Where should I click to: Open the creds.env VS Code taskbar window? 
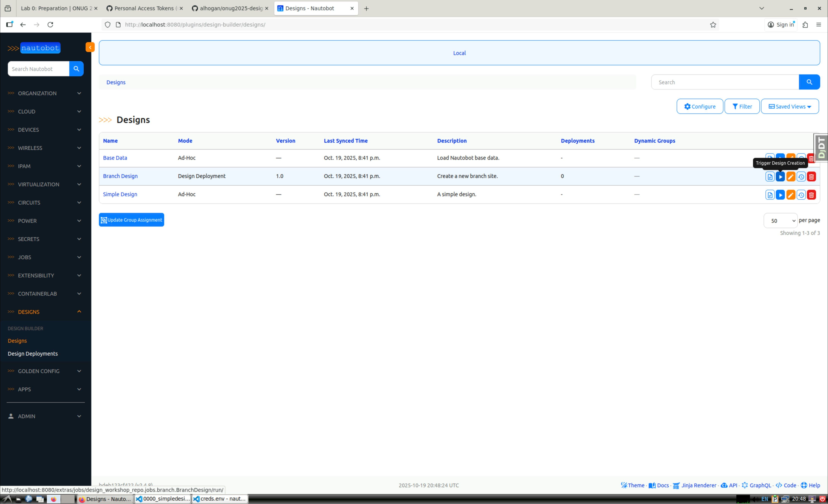220,499
